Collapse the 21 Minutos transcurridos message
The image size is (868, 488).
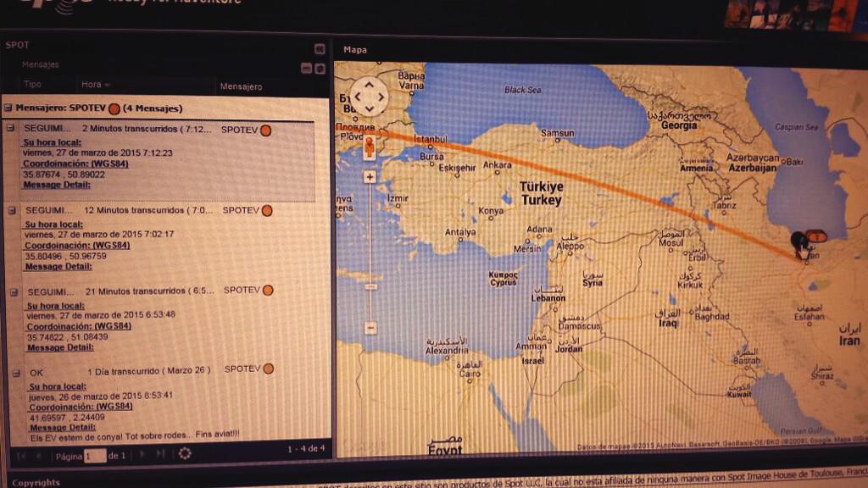point(14,292)
